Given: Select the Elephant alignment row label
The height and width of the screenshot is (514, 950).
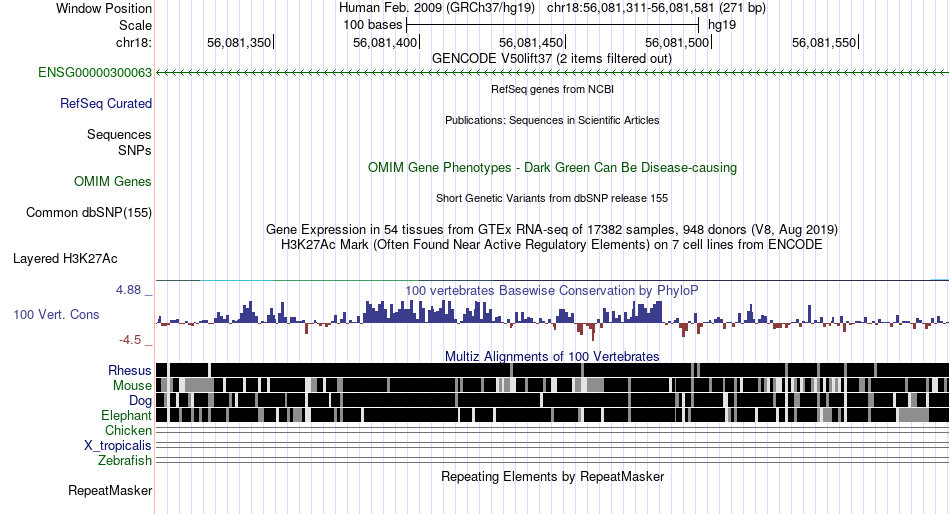Looking at the screenshot, I should 126,415.
